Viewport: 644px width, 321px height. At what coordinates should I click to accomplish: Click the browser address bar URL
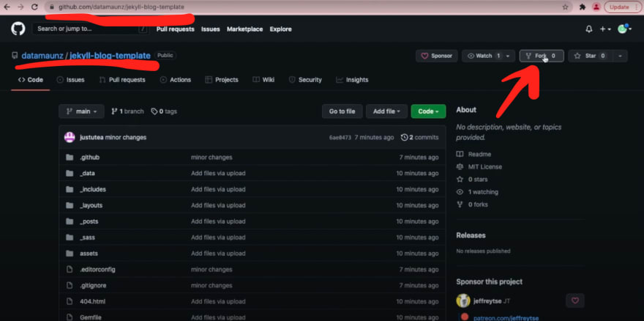(121, 7)
